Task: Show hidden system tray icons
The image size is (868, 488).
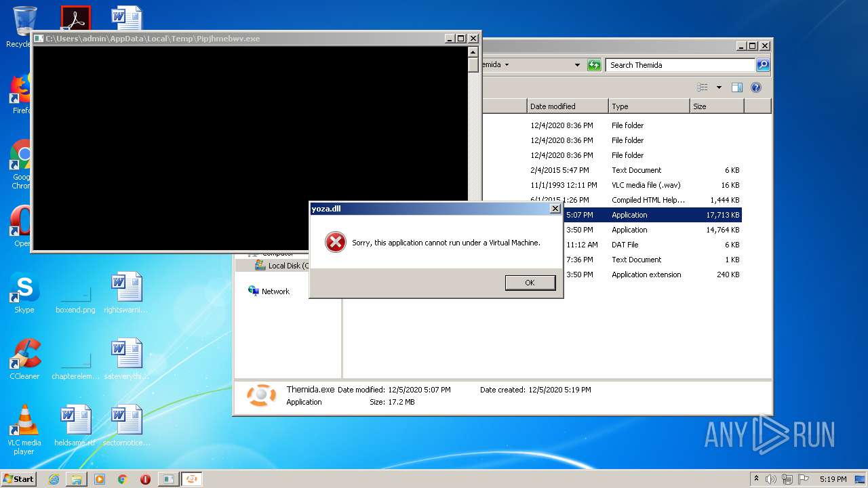Action: pos(756,479)
